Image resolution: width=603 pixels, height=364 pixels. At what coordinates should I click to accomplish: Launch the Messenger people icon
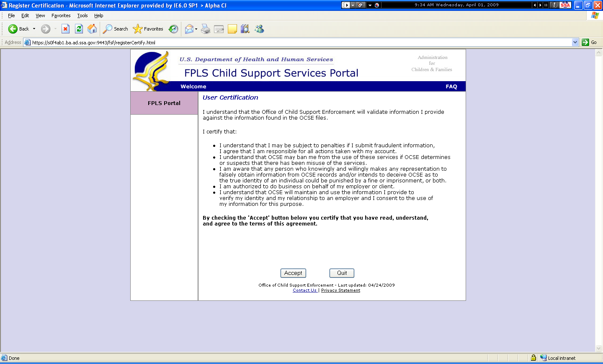pos(259,29)
